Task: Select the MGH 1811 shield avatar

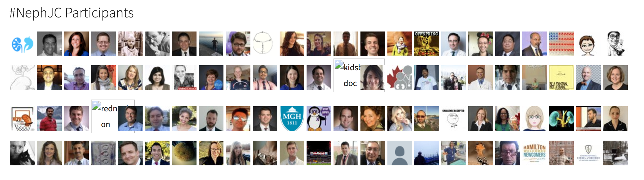Action: click(x=292, y=119)
